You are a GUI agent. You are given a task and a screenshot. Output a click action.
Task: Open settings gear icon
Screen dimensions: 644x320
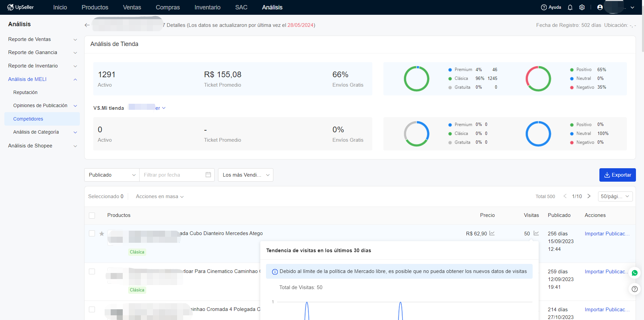(x=582, y=7)
